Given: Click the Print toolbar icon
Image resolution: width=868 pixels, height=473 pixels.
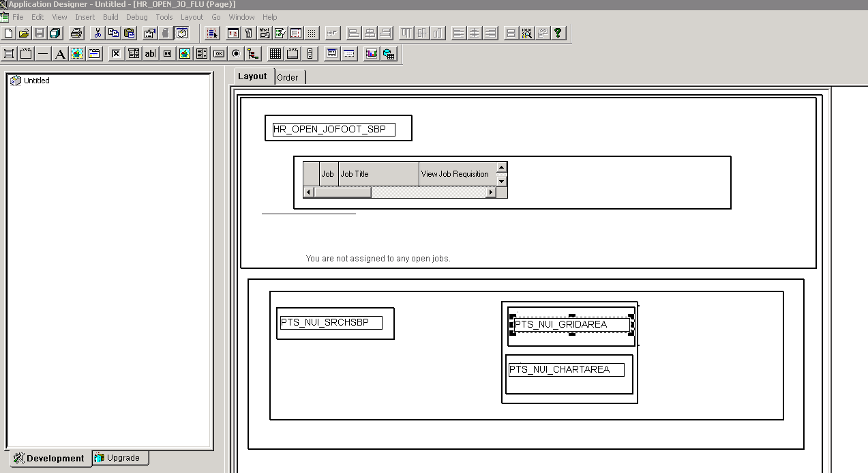Looking at the screenshot, I should [76, 33].
